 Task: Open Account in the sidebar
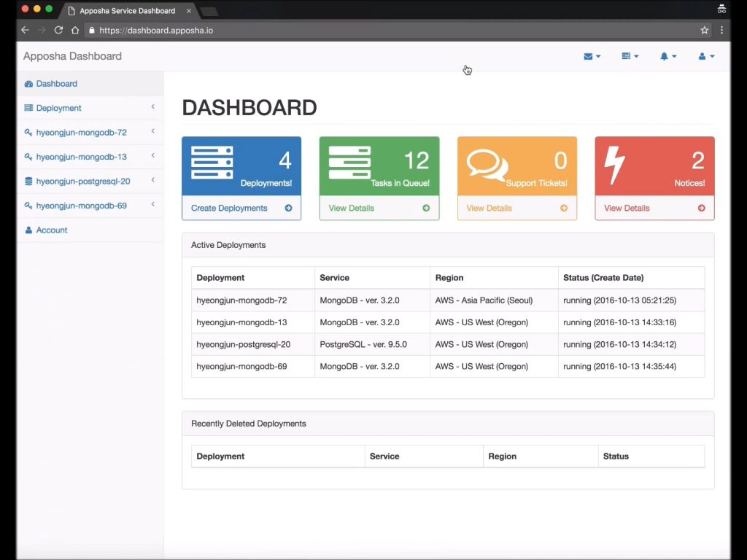pos(52,230)
